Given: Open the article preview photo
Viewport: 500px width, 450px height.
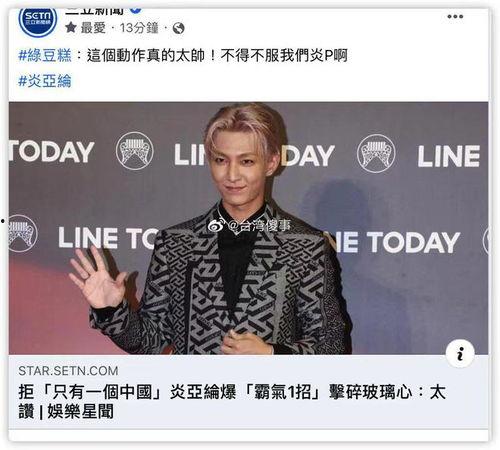Looking at the screenshot, I should coord(248,228).
